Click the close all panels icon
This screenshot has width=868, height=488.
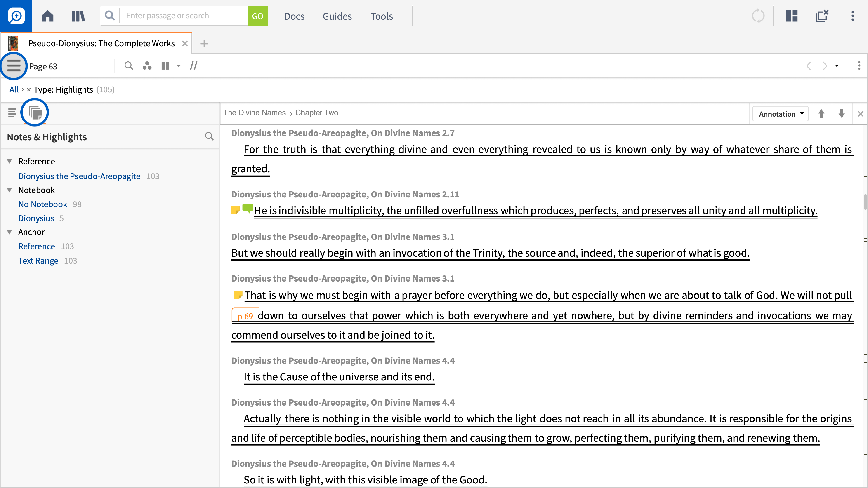[x=822, y=16]
